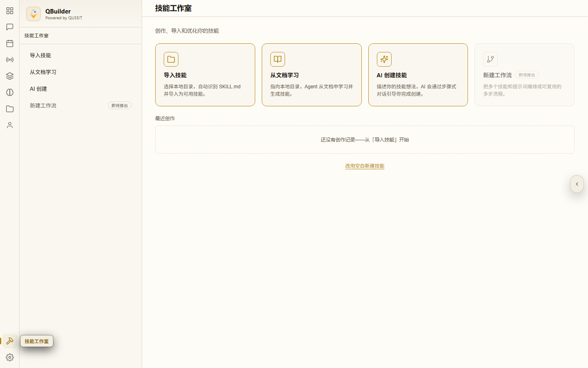Image resolution: width=588 pixels, height=368 pixels.
Task: Click the QBuilder app name text
Action: click(x=58, y=11)
